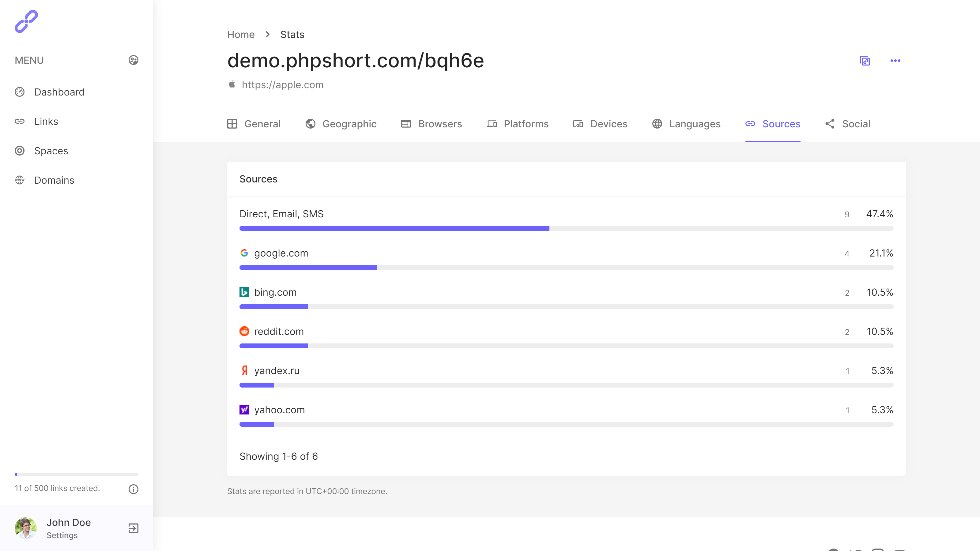Image resolution: width=980 pixels, height=551 pixels.
Task: Open the Browsers tab
Action: 432,124
